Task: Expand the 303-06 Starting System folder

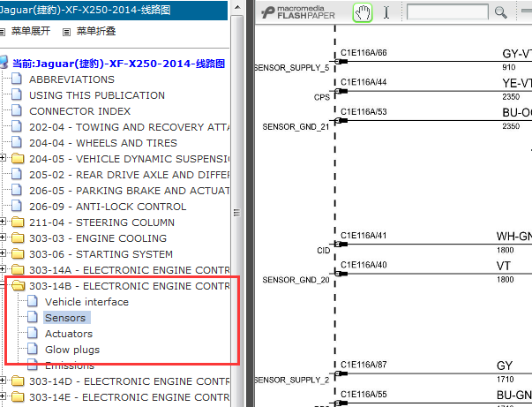Action: (x=3, y=252)
